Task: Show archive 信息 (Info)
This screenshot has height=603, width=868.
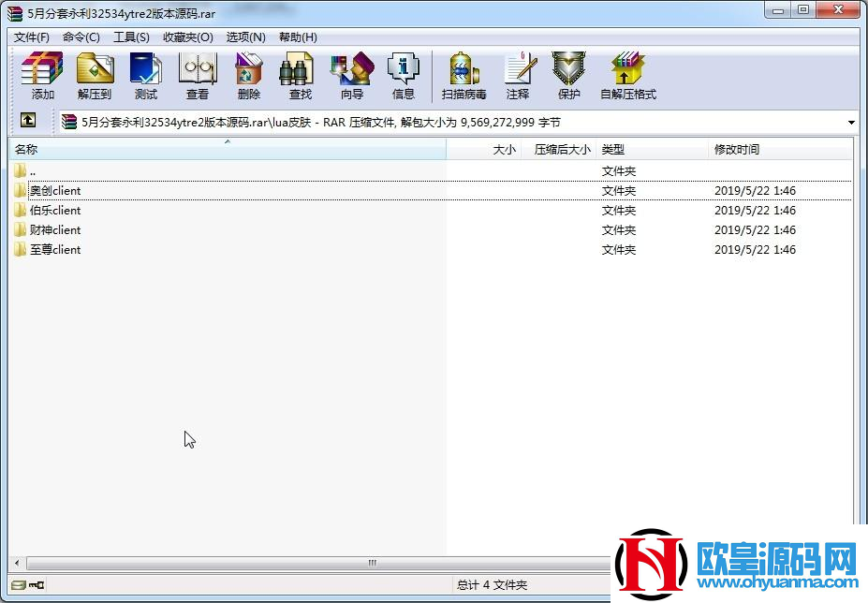Action: click(403, 75)
